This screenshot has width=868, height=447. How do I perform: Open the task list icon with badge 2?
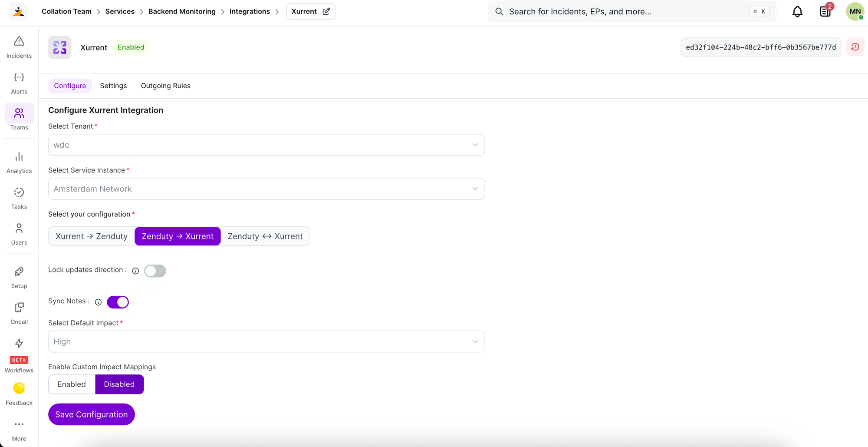click(x=825, y=12)
